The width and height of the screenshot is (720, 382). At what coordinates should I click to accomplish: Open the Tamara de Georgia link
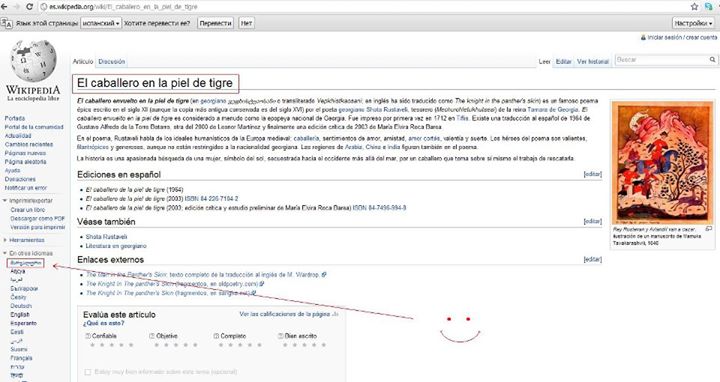pyautogui.click(x=553, y=110)
